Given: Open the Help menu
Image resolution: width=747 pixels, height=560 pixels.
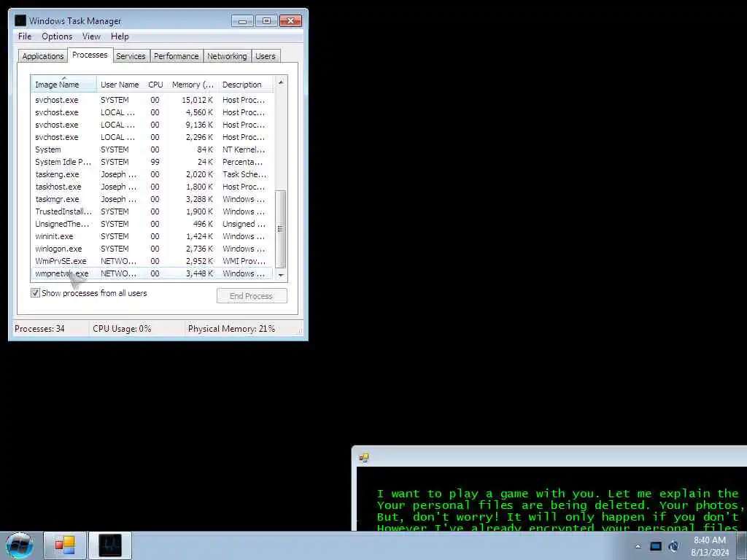Looking at the screenshot, I should tap(120, 36).
